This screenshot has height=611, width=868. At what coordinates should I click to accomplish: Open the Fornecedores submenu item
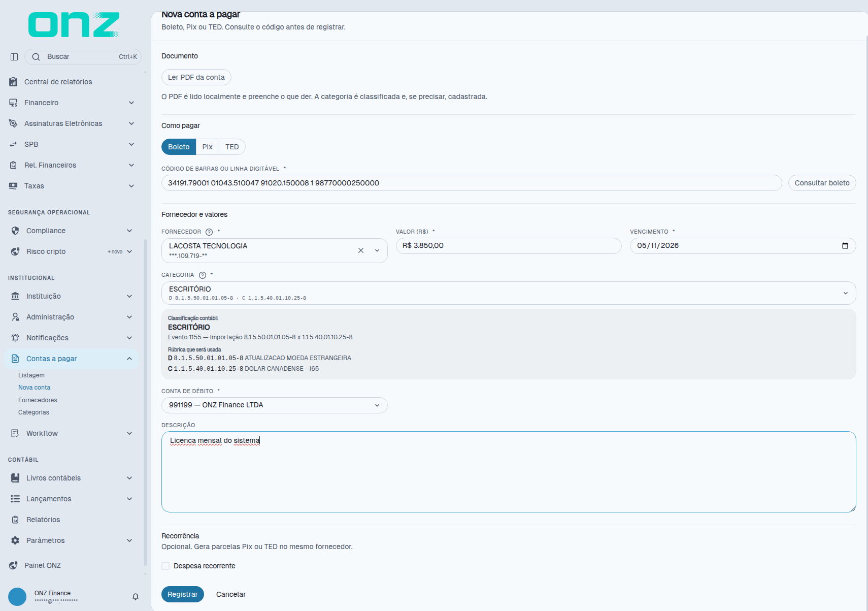coord(38,400)
